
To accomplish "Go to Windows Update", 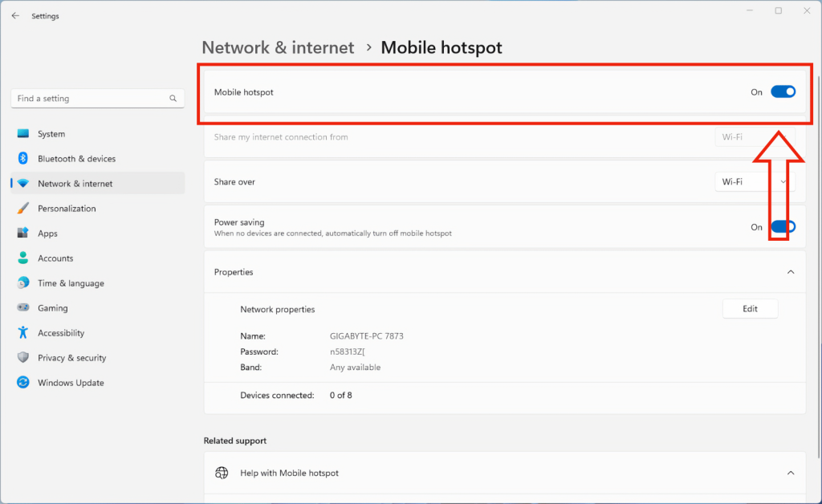I will click(98, 383).
